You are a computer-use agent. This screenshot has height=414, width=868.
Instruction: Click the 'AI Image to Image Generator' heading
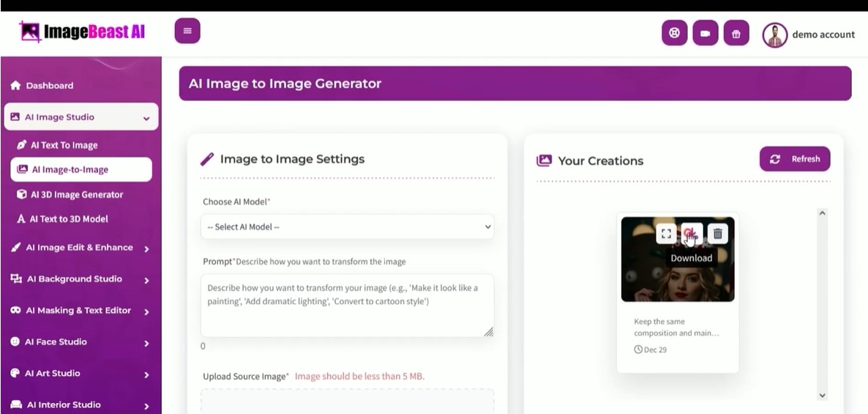pos(285,84)
